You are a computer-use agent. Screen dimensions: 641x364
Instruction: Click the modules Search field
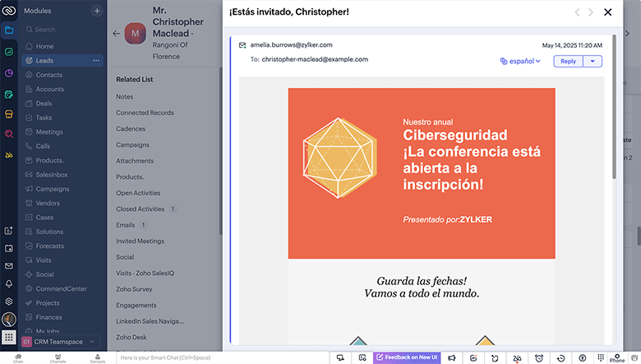click(62, 30)
